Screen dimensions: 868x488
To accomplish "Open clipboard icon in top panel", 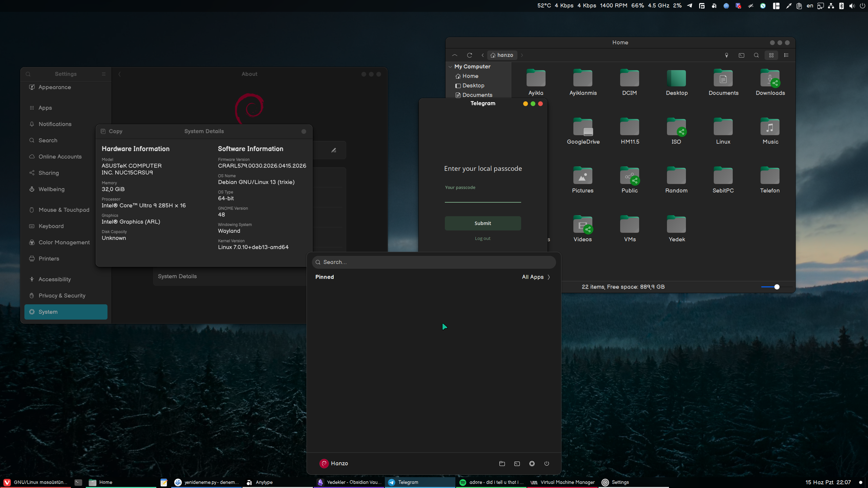I will click(799, 6).
